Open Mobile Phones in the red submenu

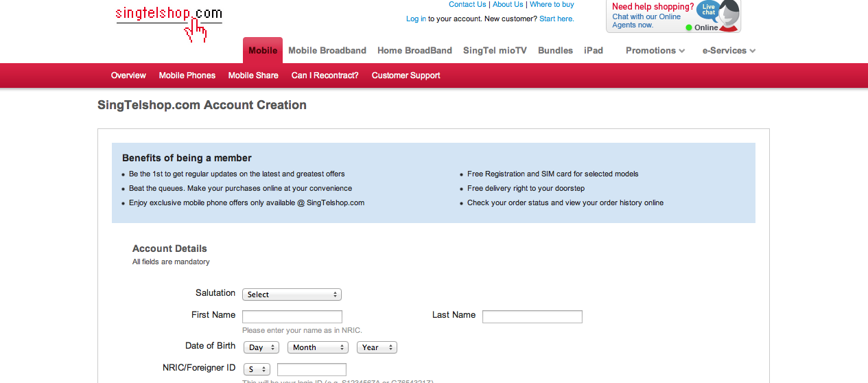187,76
